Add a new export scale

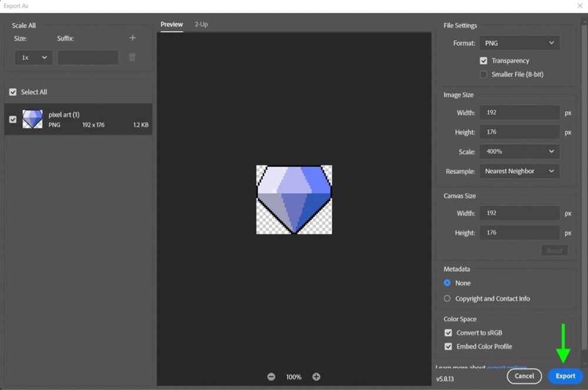[132, 38]
